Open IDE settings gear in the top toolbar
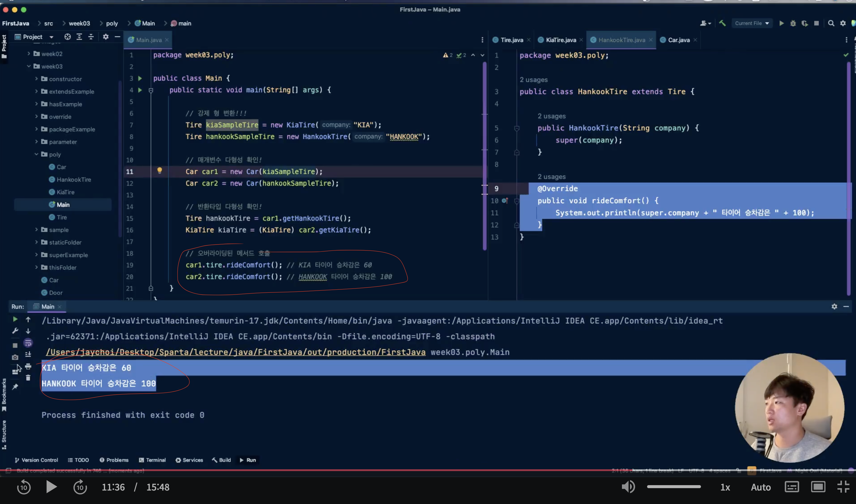The height and width of the screenshot is (504, 856). point(843,23)
